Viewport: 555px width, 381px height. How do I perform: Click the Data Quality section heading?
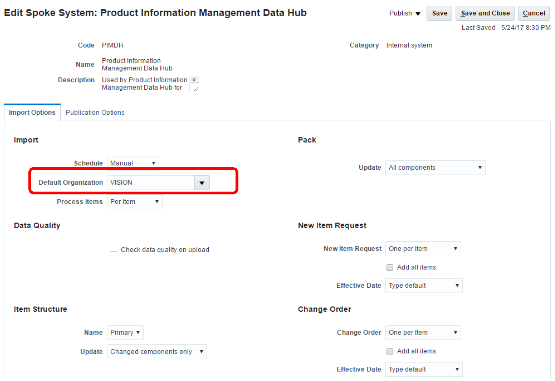pyautogui.click(x=37, y=226)
